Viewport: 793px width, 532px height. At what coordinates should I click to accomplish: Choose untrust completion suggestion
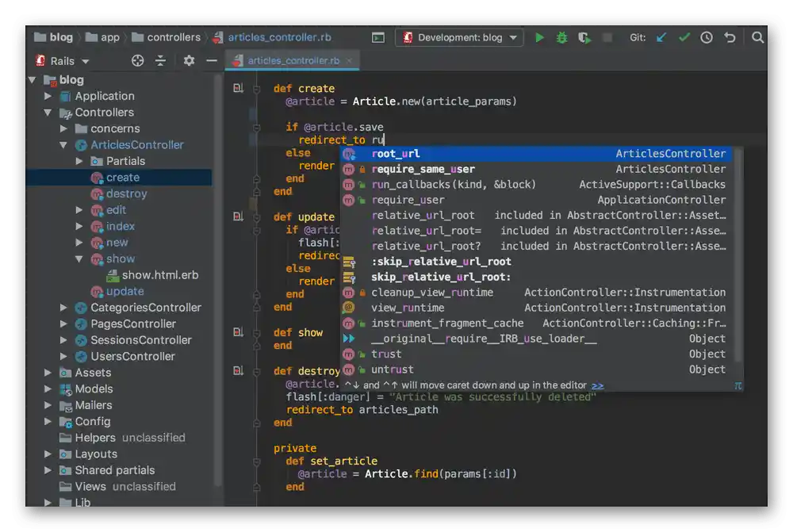536,369
